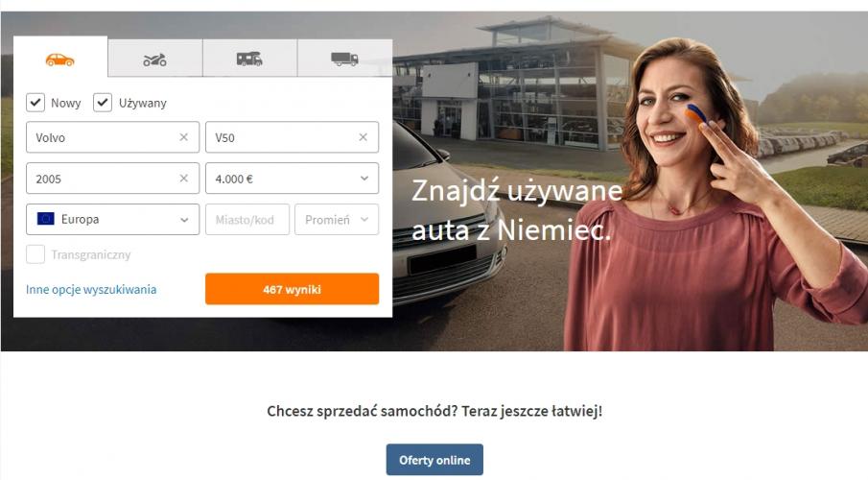Open the camper van search tab
868x480 pixels.
click(x=249, y=59)
